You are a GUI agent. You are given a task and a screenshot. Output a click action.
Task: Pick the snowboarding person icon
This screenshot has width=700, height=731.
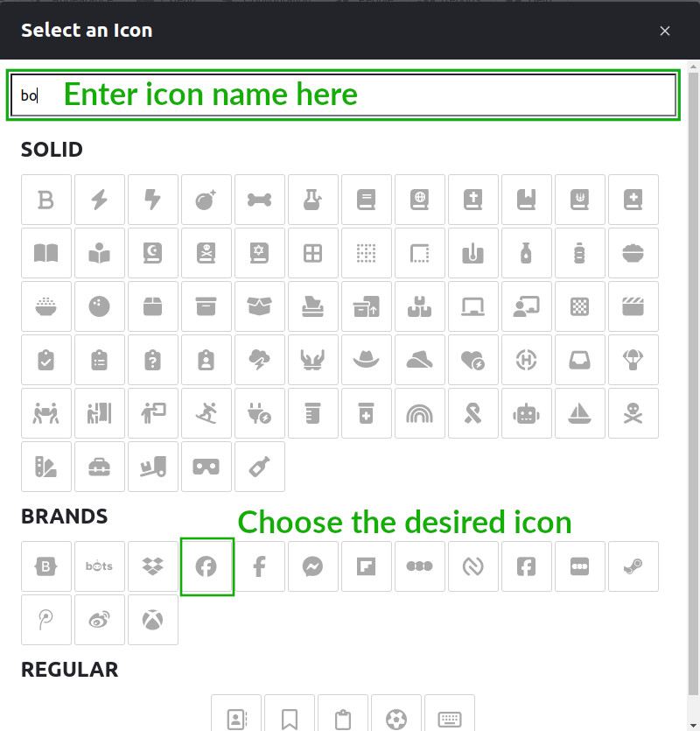point(206,413)
